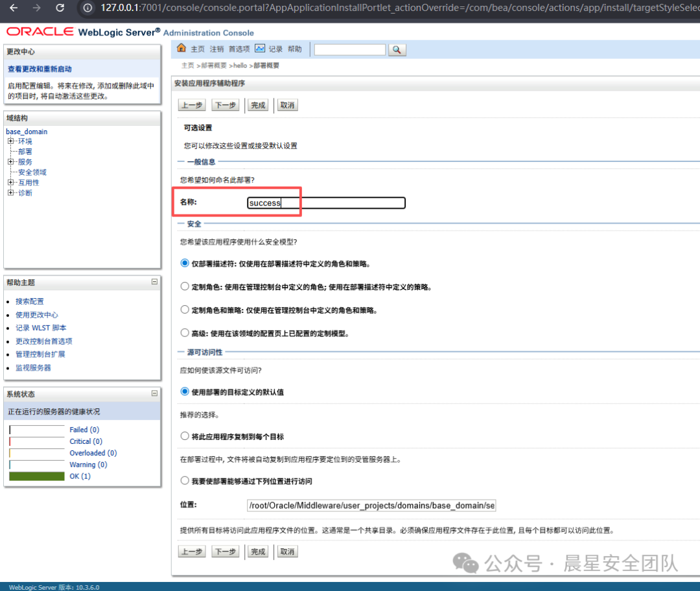Select 仅部署描述符 security model radio
This screenshot has height=591, width=700.
pos(185,263)
